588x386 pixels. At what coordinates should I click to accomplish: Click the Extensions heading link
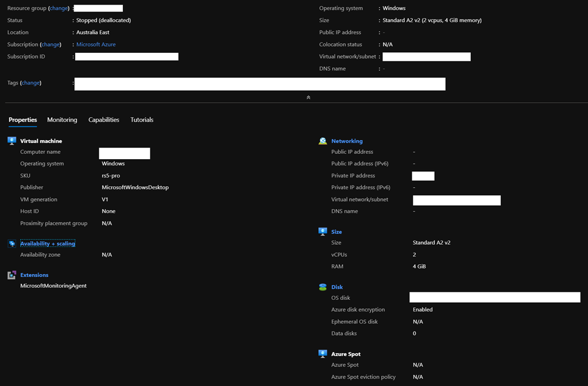point(34,275)
